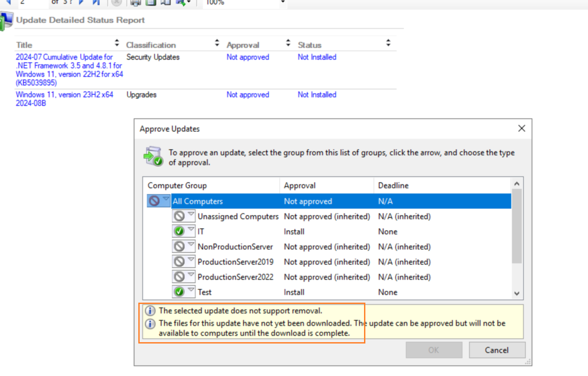Click None deadline cell for Test
The width and height of the screenshot is (588, 376).
click(x=388, y=292)
